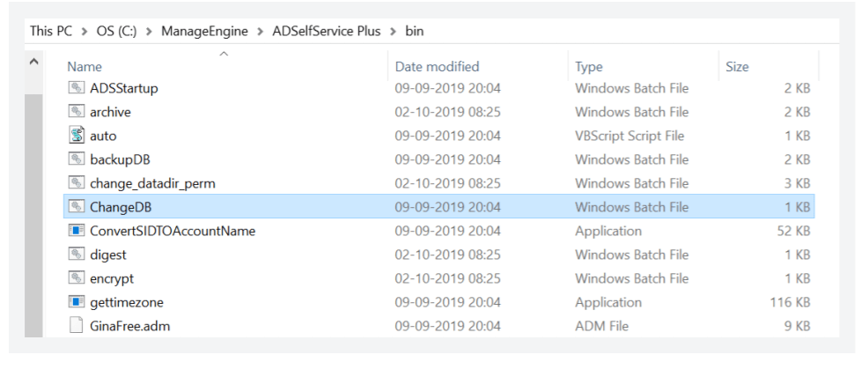Click the ConvertSIDTOAccountName application icon
The width and height of the screenshot is (868, 377).
[x=77, y=231]
